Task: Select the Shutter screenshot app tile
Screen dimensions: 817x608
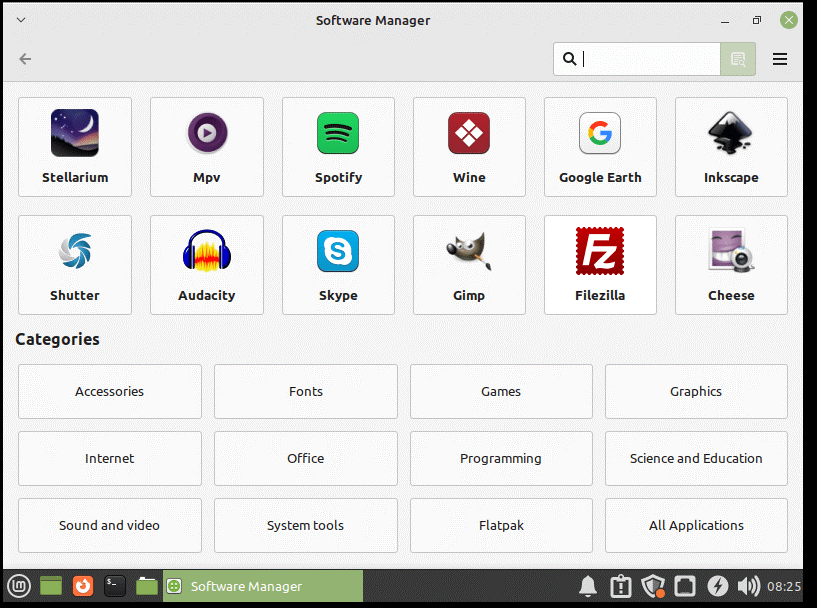Action: (x=75, y=265)
